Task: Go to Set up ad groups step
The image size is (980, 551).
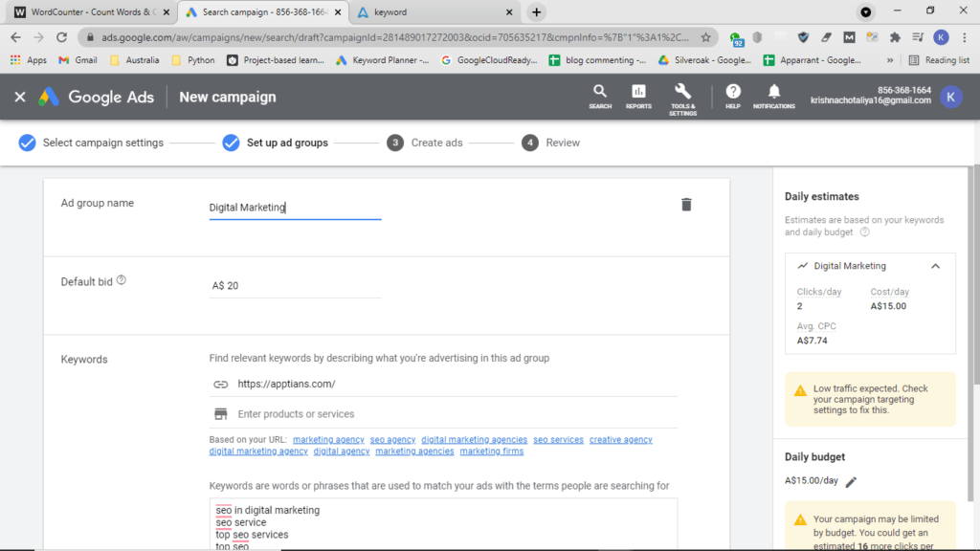Action: click(x=275, y=143)
